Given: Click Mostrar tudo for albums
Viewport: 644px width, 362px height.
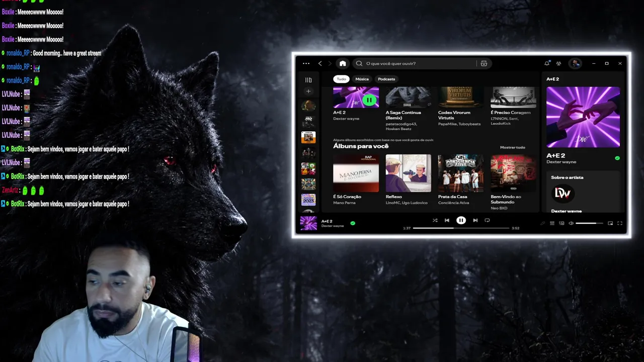Looking at the screenshot, I should 513,147.
